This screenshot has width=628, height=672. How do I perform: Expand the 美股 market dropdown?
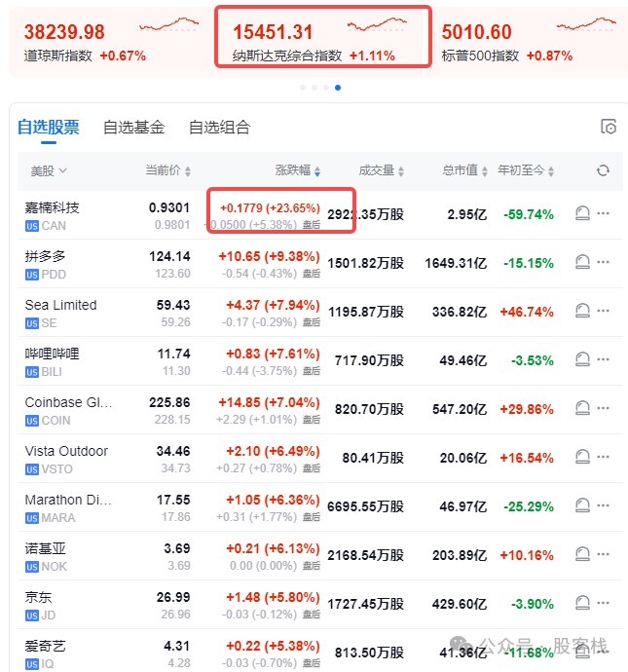(x=49, y=171)
